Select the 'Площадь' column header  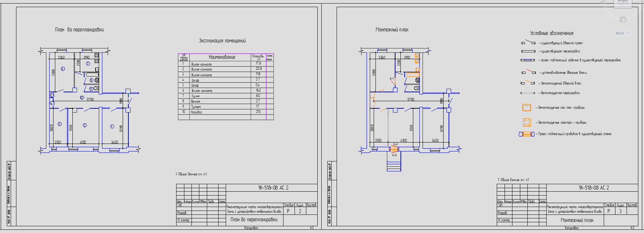(x=258, y=57)
